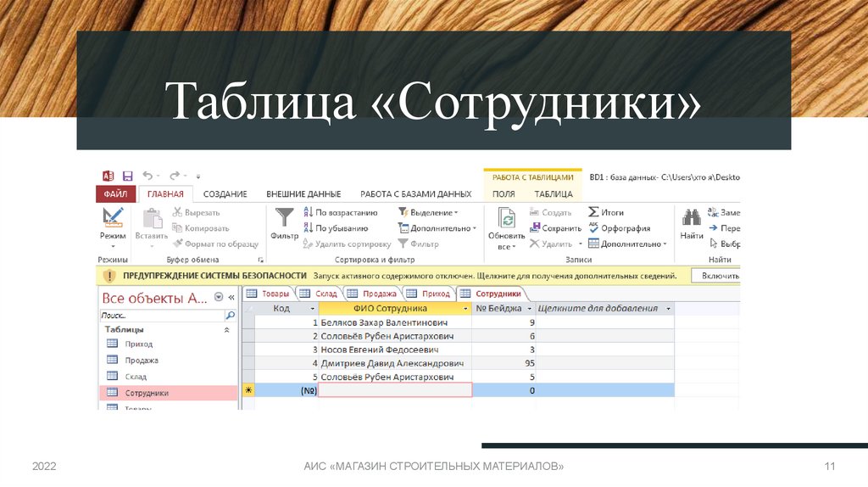Click the Вырезать scissors command
The image size is (868, 487).
click(x=196, y=212)
